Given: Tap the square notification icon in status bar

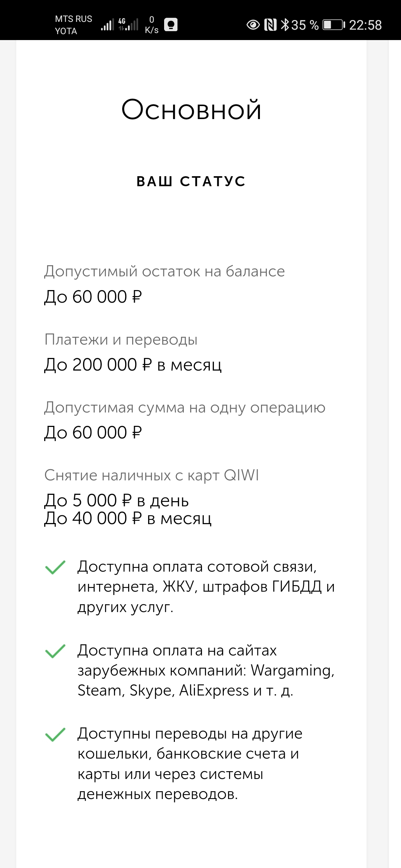Looking at the screenshot, I should point(171,24).
